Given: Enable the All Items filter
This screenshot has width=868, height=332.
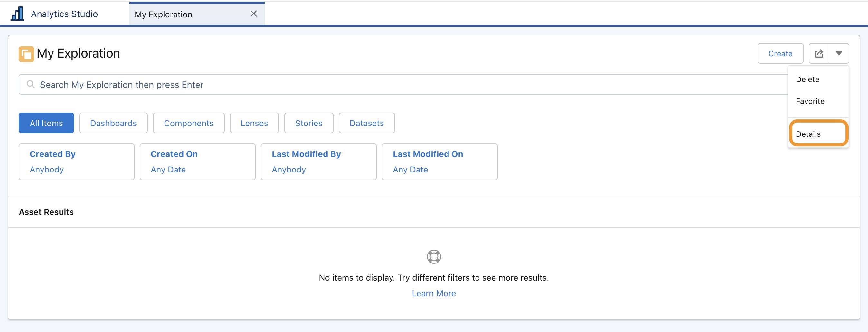Looking at the screenshot, I should click(46, 123).
